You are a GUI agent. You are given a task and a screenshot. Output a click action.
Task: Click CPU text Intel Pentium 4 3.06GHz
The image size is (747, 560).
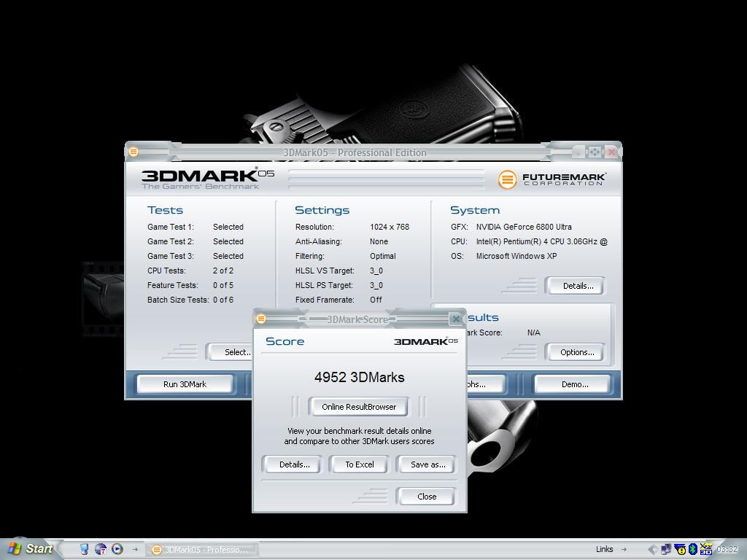[542, 241]
